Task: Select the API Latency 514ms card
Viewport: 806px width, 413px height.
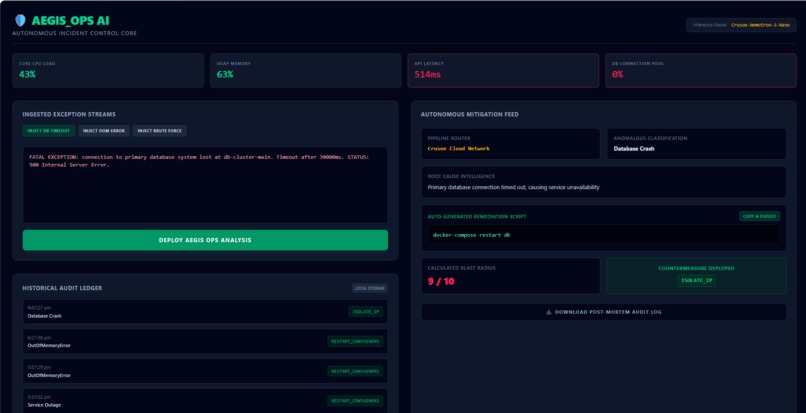Action: [503, 70]
